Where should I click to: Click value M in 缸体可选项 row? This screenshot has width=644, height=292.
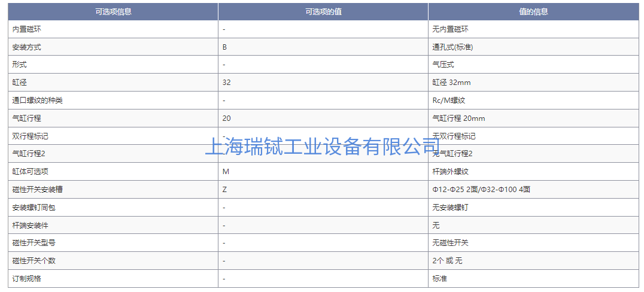pyautogui.click(x=225, y=172)
